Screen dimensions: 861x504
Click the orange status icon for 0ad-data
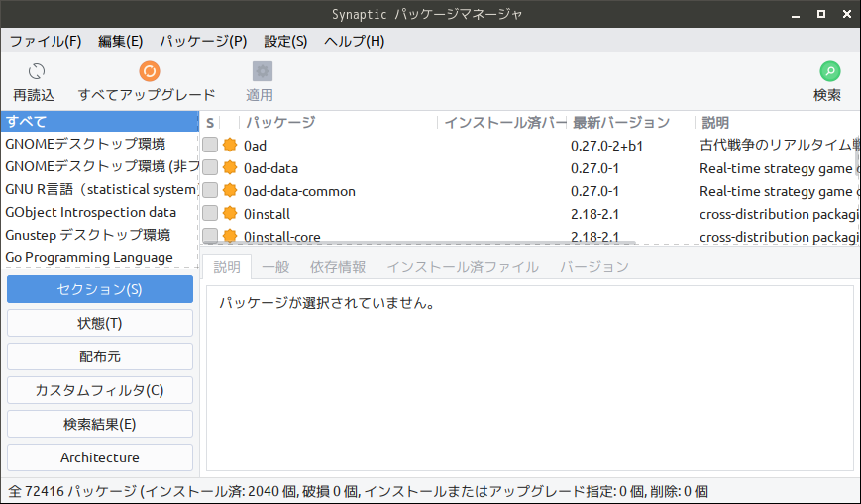[230, 167]
